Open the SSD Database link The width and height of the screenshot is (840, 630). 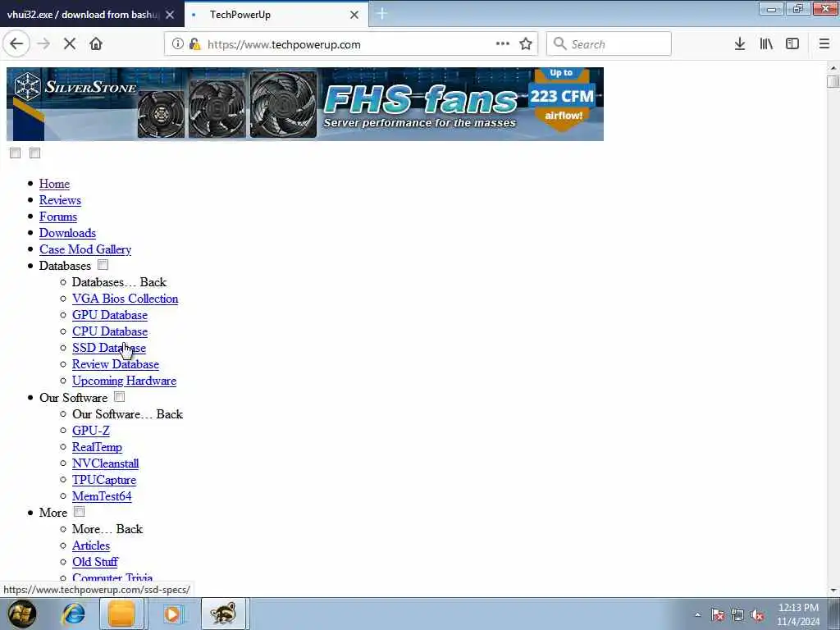point(109,348)
